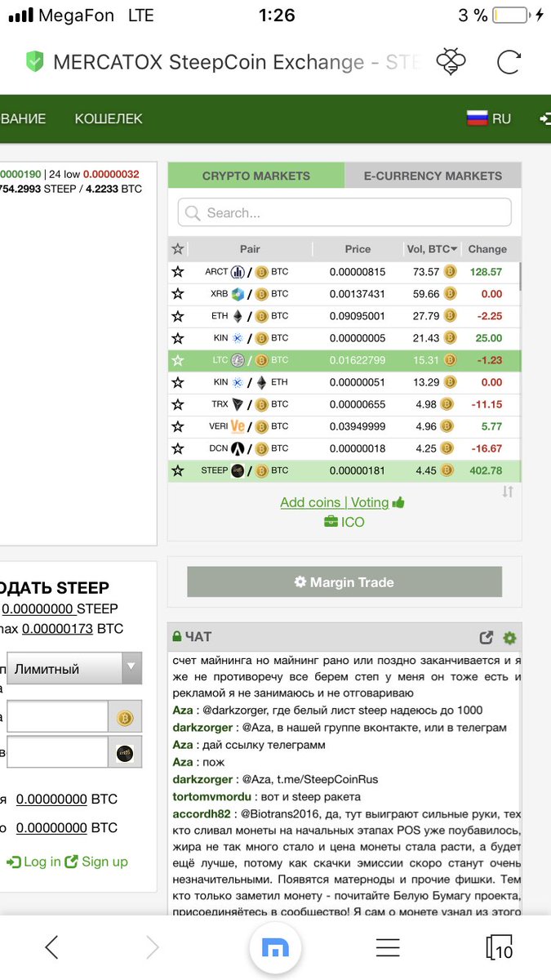Tap the bee-shaped browser extension icon
Viewport: 551px width, 980px height.
coord(451,62)
